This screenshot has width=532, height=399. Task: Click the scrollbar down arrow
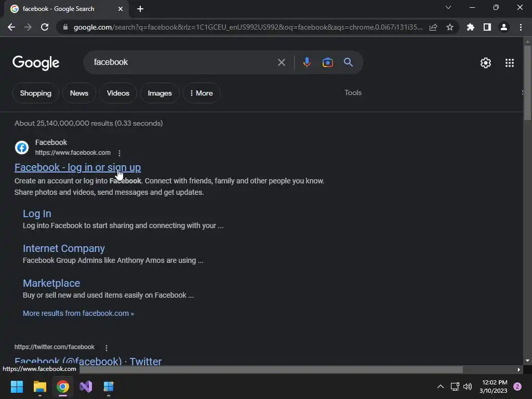tap(527, 361)
